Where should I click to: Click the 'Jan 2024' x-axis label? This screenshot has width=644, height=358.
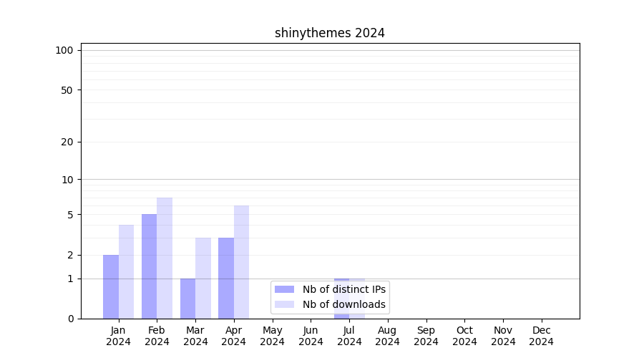pos(119,336)
